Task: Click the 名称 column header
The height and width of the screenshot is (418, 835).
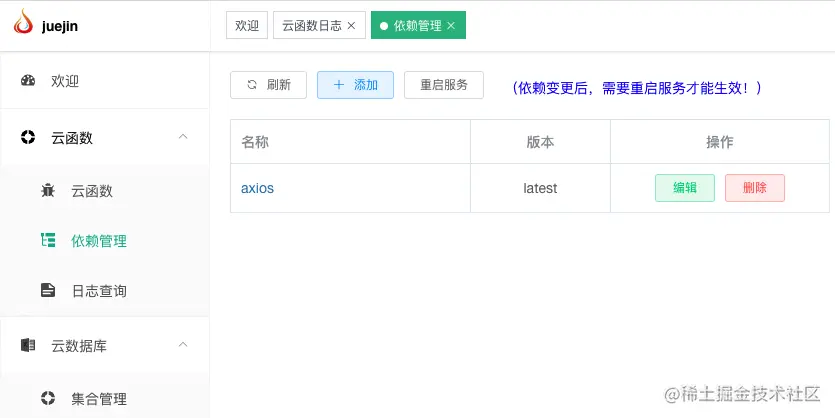Action: click(x=350, y=142)
